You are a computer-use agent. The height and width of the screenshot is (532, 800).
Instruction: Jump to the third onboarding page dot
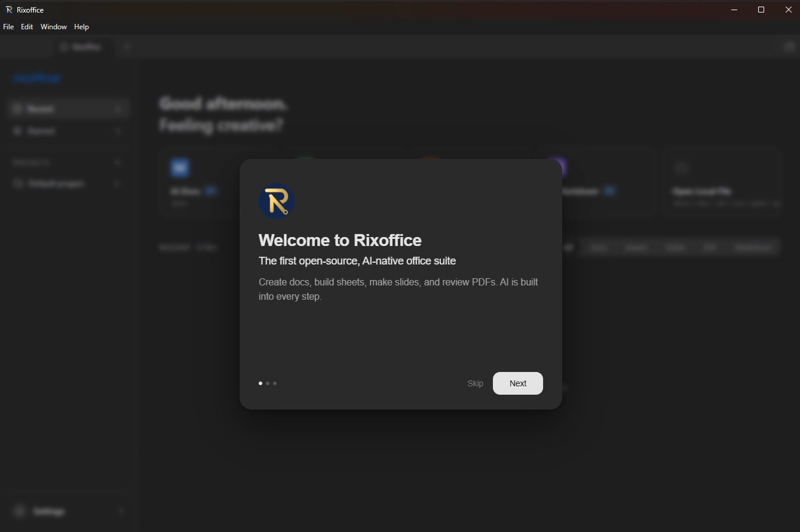coord(275,383)
